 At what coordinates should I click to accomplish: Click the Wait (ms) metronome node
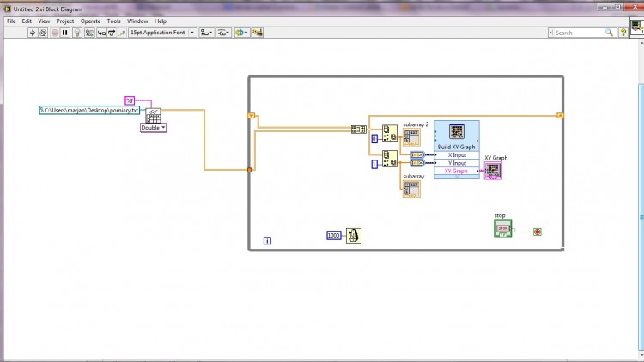(353, 236)
